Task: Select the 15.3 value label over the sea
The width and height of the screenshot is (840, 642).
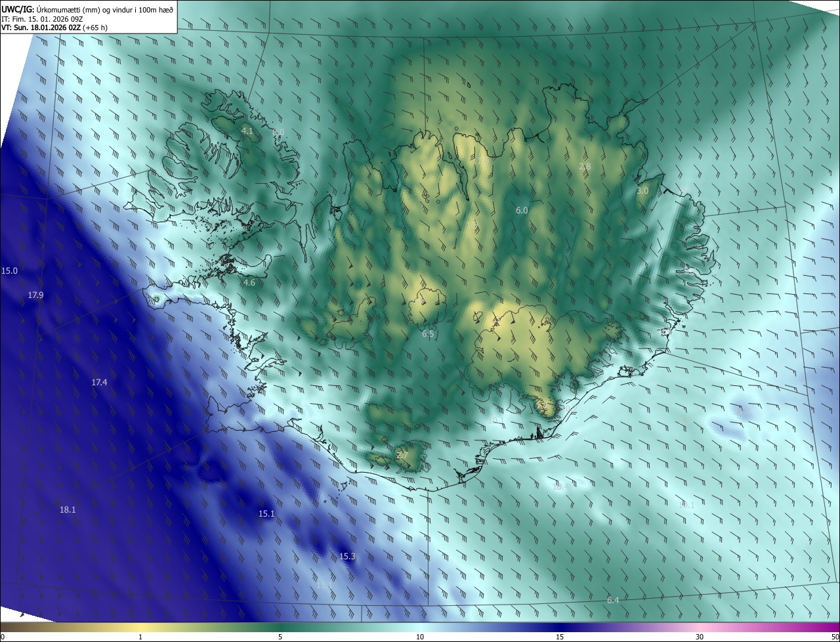Action: click(x=347, y=556)
